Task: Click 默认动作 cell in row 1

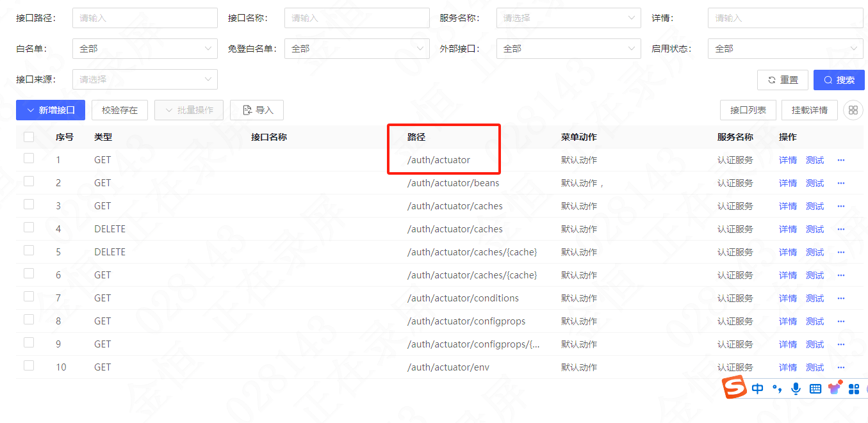Action: [579, 160]
